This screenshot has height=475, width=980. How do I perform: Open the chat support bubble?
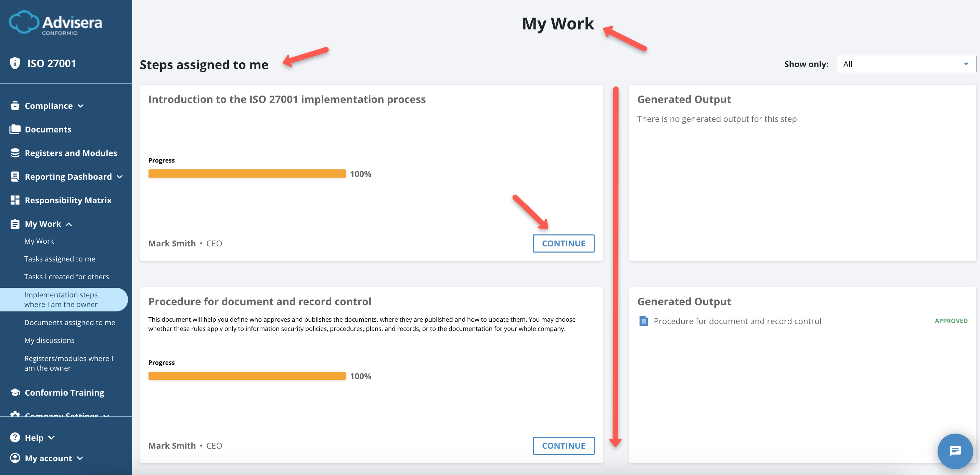[955, 451]
